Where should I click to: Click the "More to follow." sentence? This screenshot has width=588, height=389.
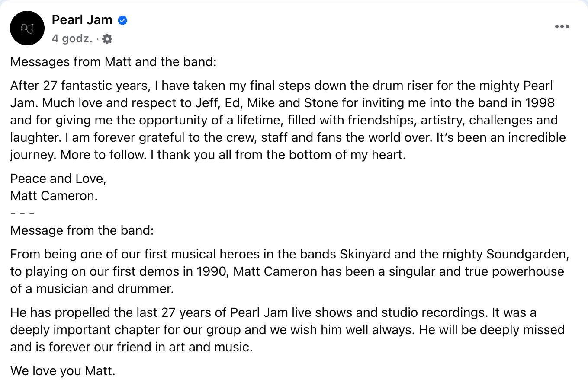point(103,155)
